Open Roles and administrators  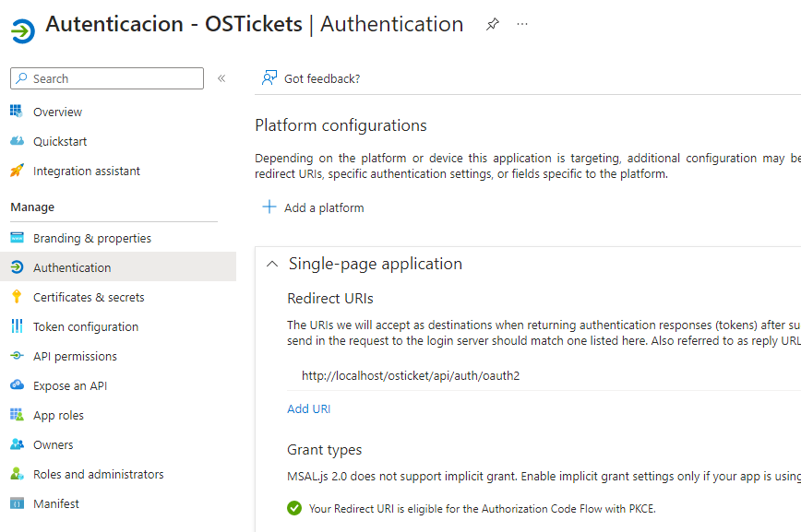click(99, 474)
